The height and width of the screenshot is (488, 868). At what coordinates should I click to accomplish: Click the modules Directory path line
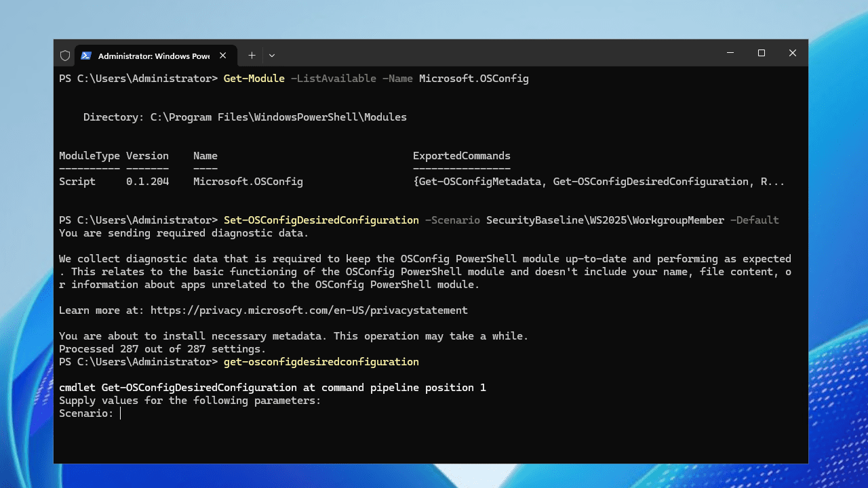tap(245, 117)
